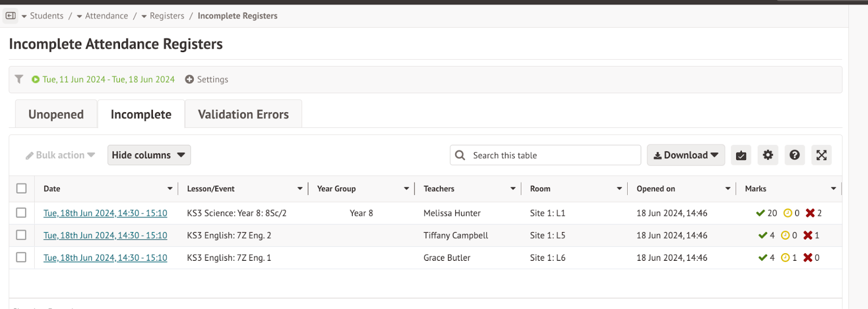Expand the Teachers column header arrow
This screenshot has width=868, height=309.
pyautogui.click(x=513, y=189)
